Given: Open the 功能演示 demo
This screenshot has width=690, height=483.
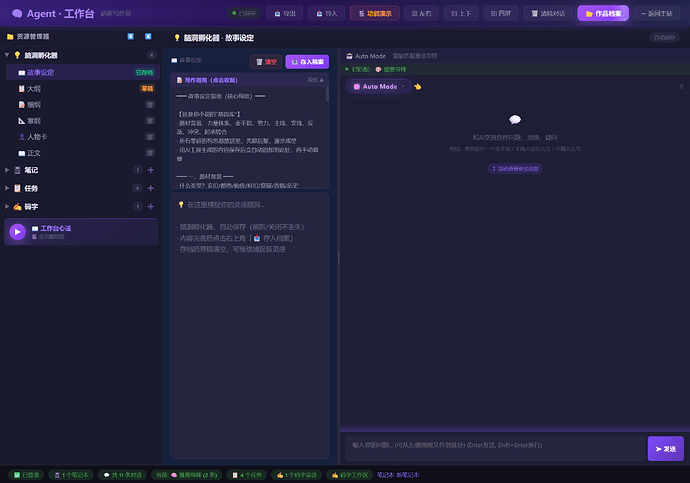Looking at the screenshot, I should (x=374, y=14).
